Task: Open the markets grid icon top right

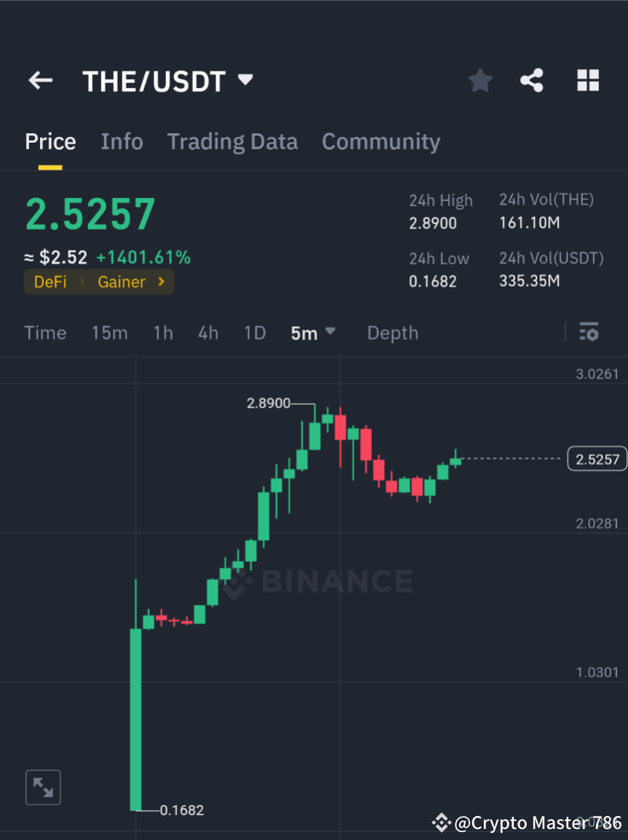Action: (587, 81)
